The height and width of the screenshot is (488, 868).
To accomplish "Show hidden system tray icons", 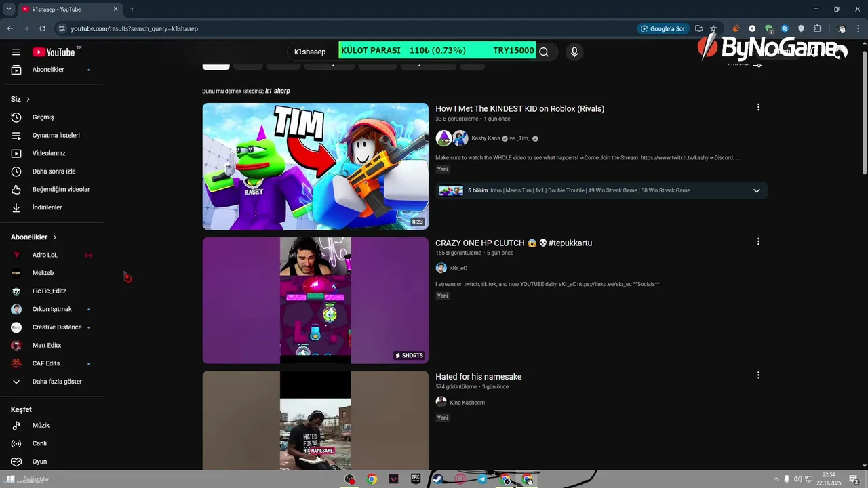I will [776, 479].
